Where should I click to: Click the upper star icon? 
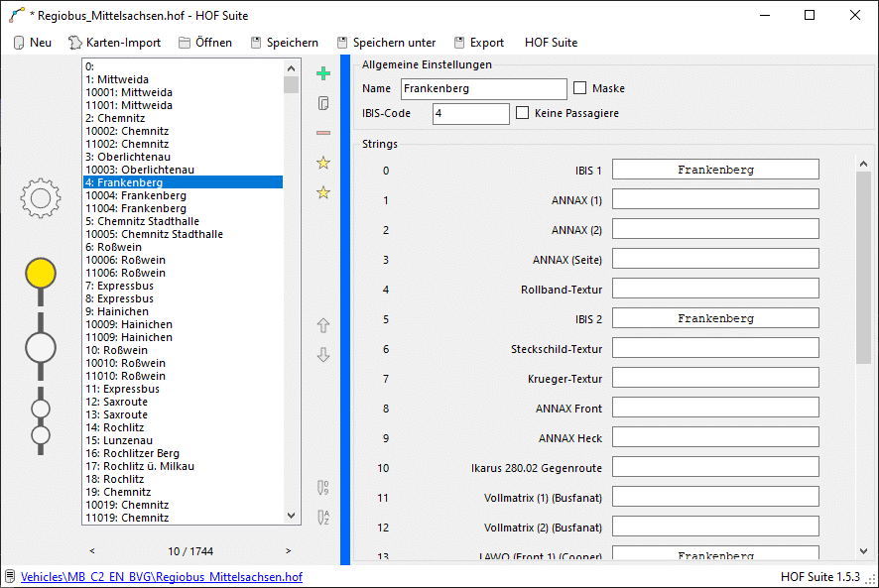[322, 163]
